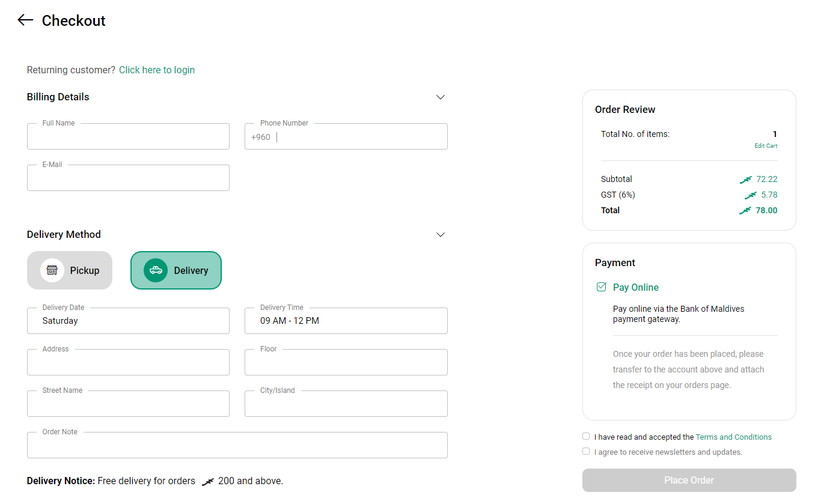Open the Delivery Date dropdown
This screenshot has width=821, height=504.
[128, 321]
